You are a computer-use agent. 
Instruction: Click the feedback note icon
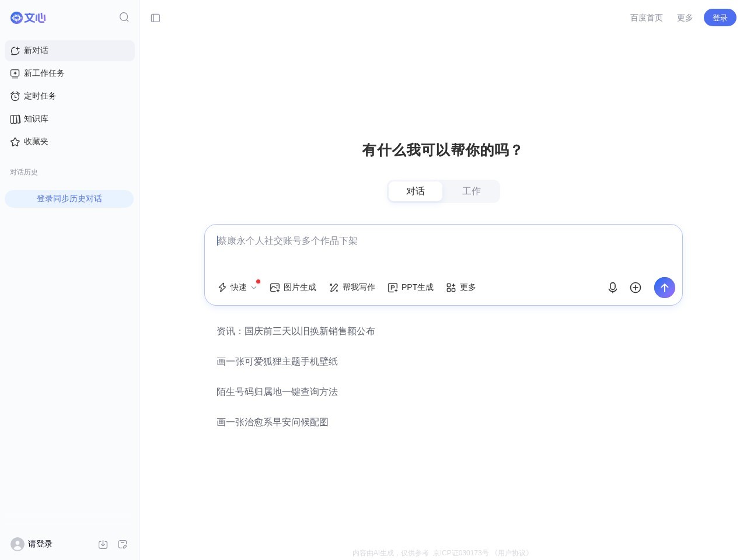[x=123, y=544]
